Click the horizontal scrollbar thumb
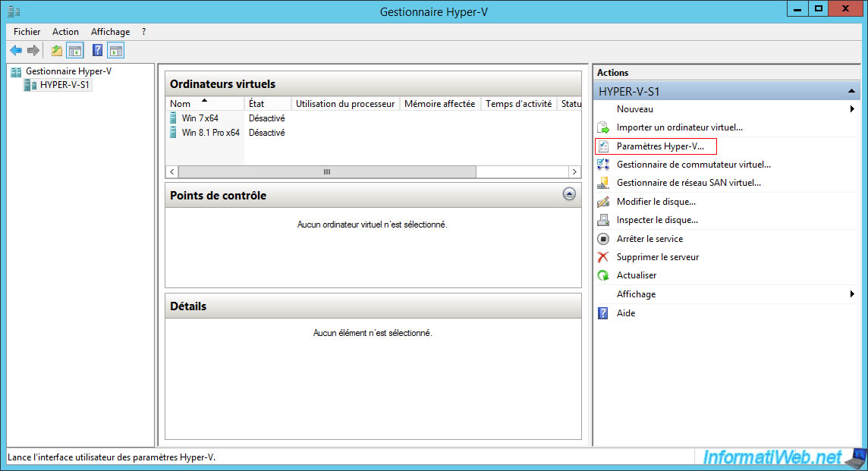 coord(327,172)
